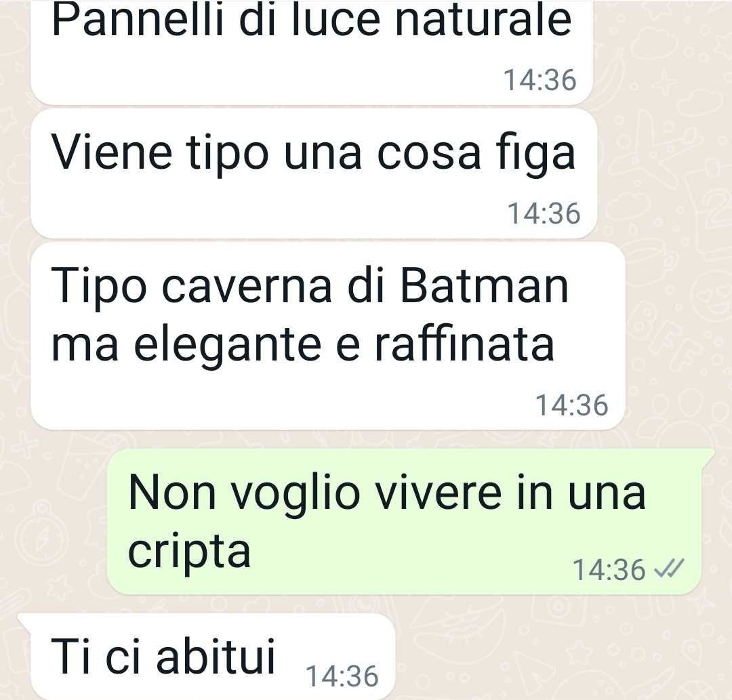Select the "Pannelli di luce naturale" message
The image size is (732, 700).
point(311,52)
